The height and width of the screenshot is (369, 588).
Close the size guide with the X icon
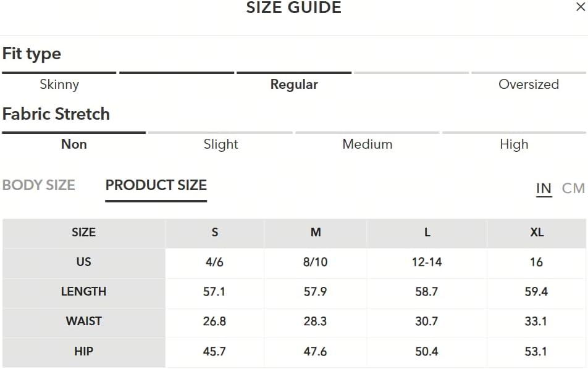(581, 7)
